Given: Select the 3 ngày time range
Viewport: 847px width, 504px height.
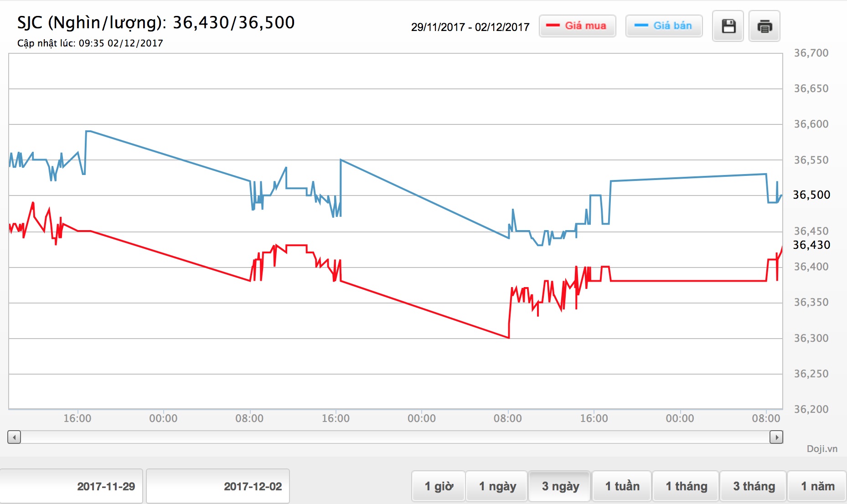Looking at the screenshot, I should (560, 486).
